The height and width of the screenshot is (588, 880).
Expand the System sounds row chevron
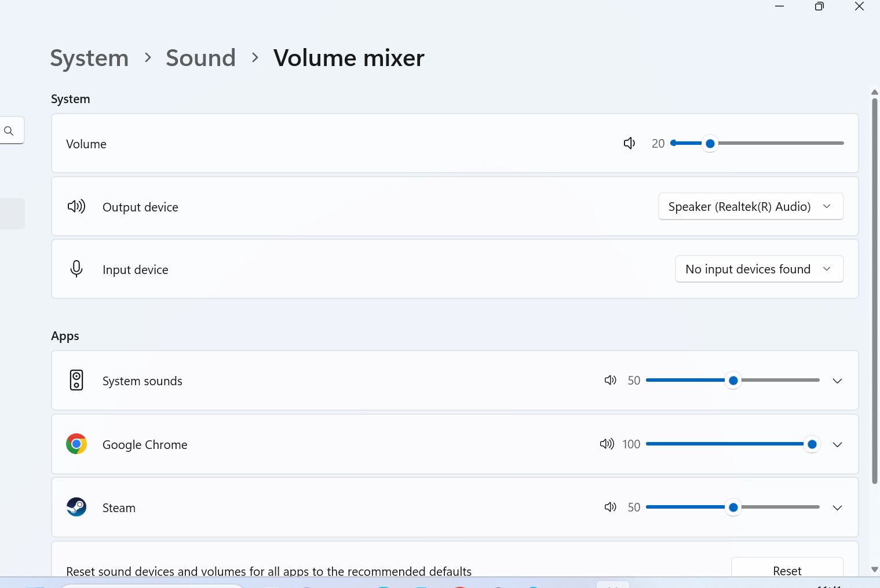coord(837,381)
